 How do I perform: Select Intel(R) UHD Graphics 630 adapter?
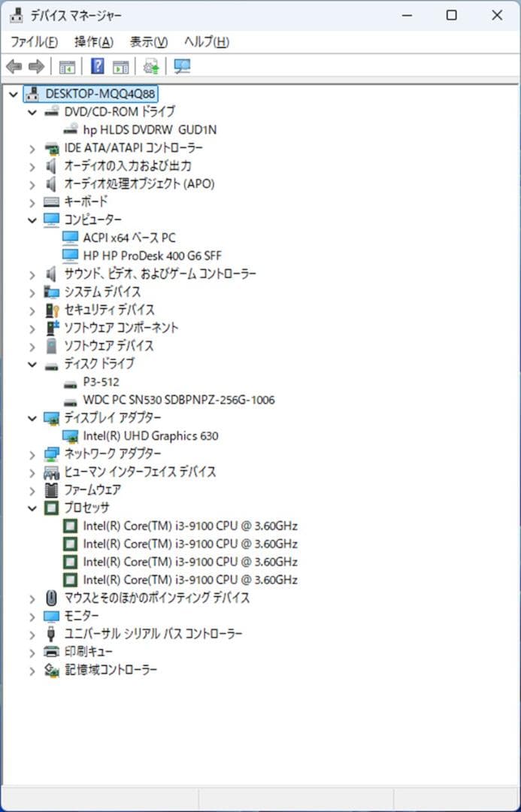coord(150,436)
